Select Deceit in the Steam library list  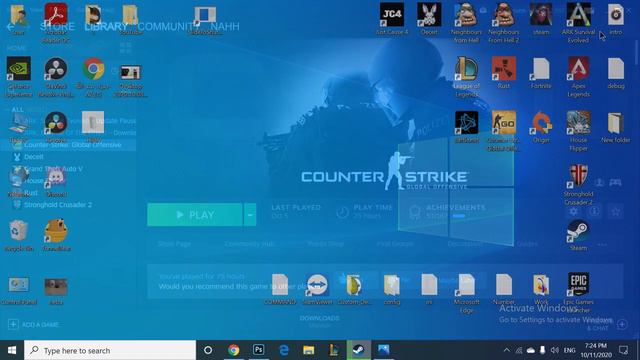pos(33,157)
